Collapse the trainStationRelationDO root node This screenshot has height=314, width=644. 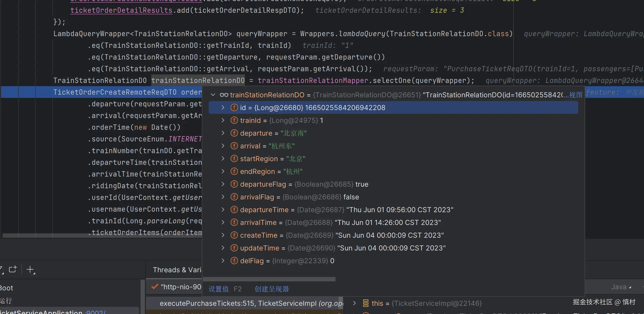coord(213,95)
